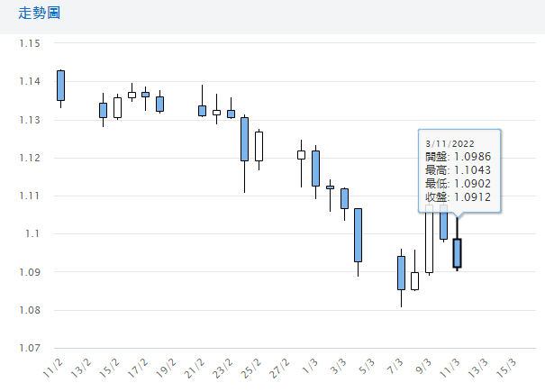Click the blue candlestick above 7/3
This screenshot has width=545, height=392.
401,272
